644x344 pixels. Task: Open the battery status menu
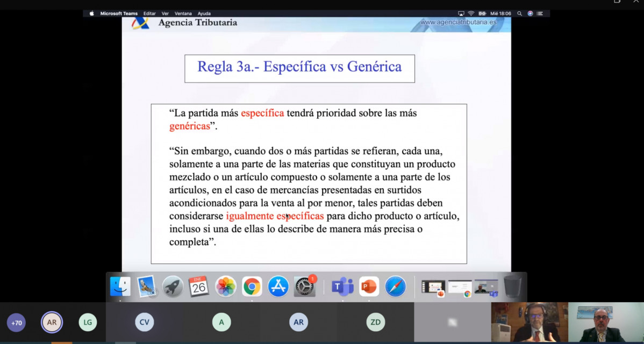(x=482, y=13)
